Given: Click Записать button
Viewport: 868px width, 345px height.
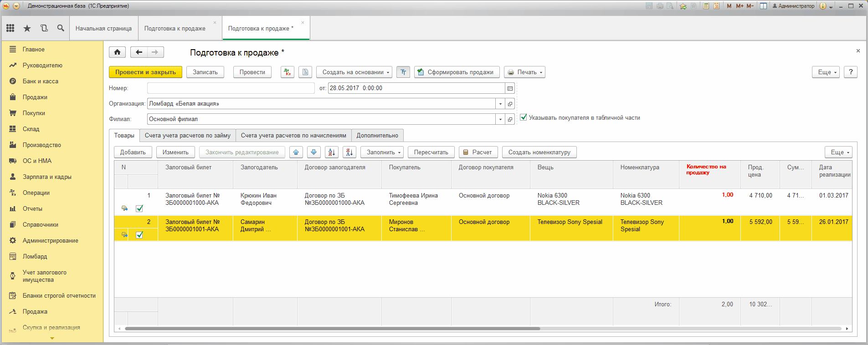Looking at the screenshot, I should pyautogui.click(x=205, y=72).
